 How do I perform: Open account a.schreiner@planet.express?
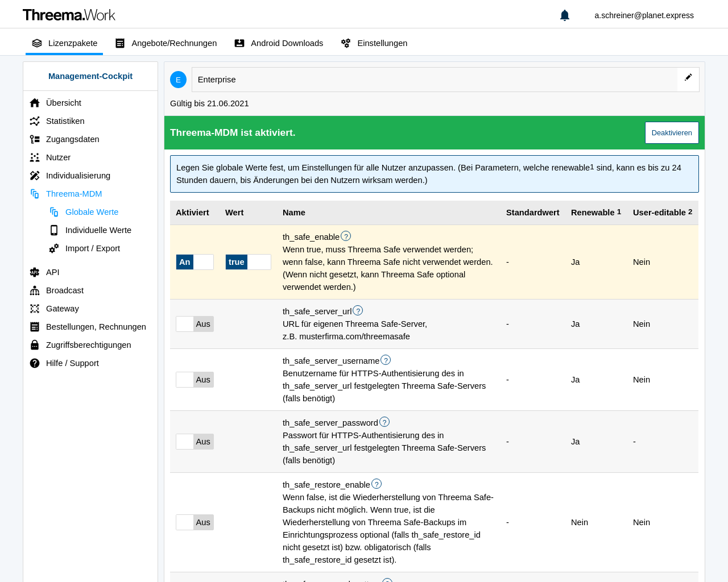click(x=644, y=15)
